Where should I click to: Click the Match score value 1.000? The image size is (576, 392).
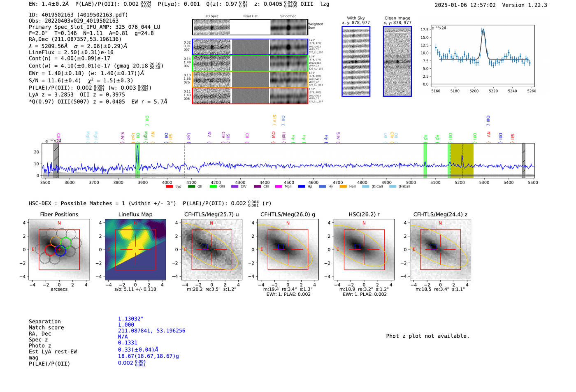pyautogui.click(x=126, y=325)
